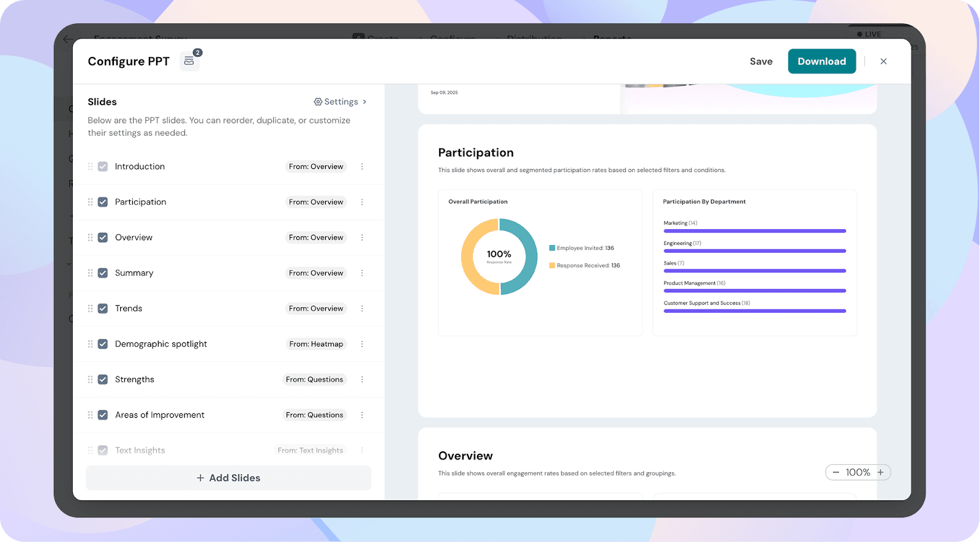Screen dimensions: 980x542
Task: Open the options menu for Overview slide
Action: [x=362, y=238]
